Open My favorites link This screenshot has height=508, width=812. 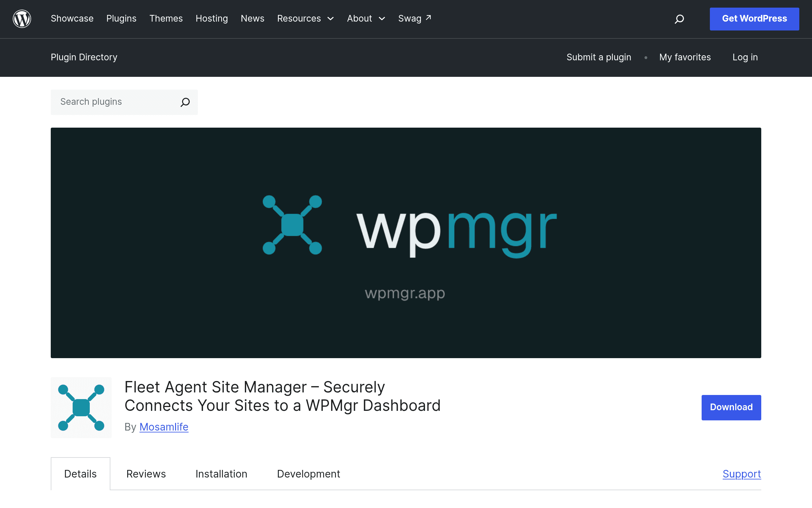click(x=684, y=57)
